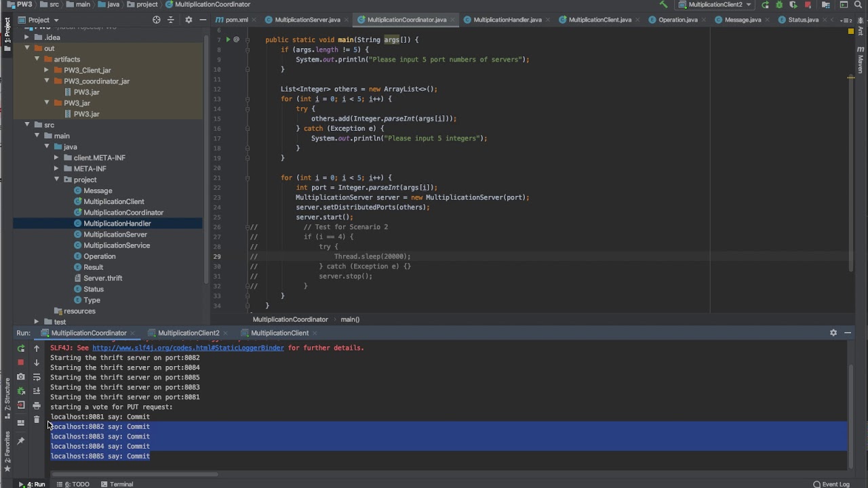Click the dump threads camera icon
The image size is (868, 488).
[x=21, y=377]
